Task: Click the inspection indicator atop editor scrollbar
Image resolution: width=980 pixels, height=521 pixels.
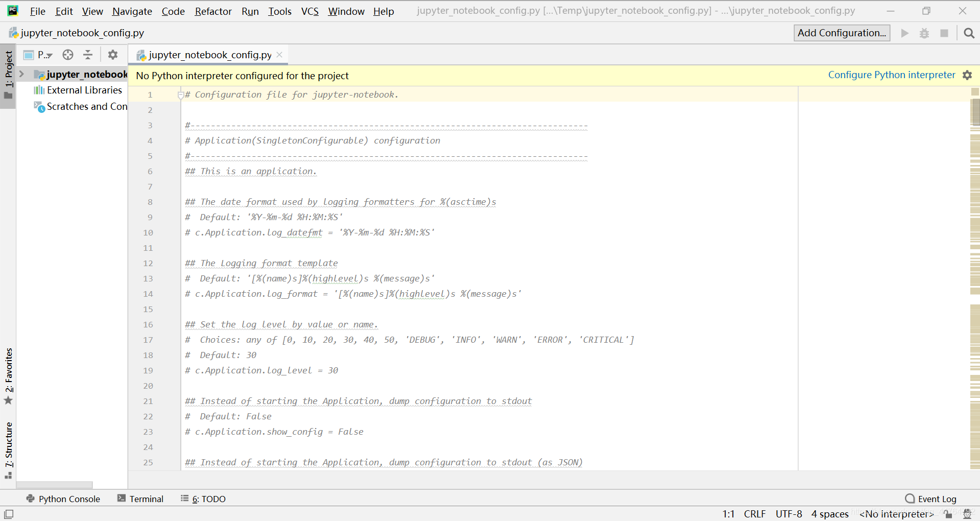Action: 975,91
